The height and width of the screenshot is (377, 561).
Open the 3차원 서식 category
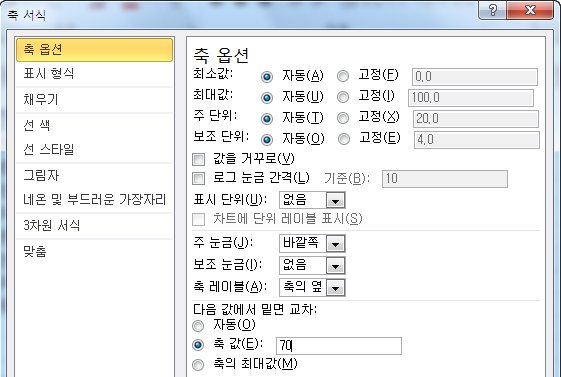[94, 225]
